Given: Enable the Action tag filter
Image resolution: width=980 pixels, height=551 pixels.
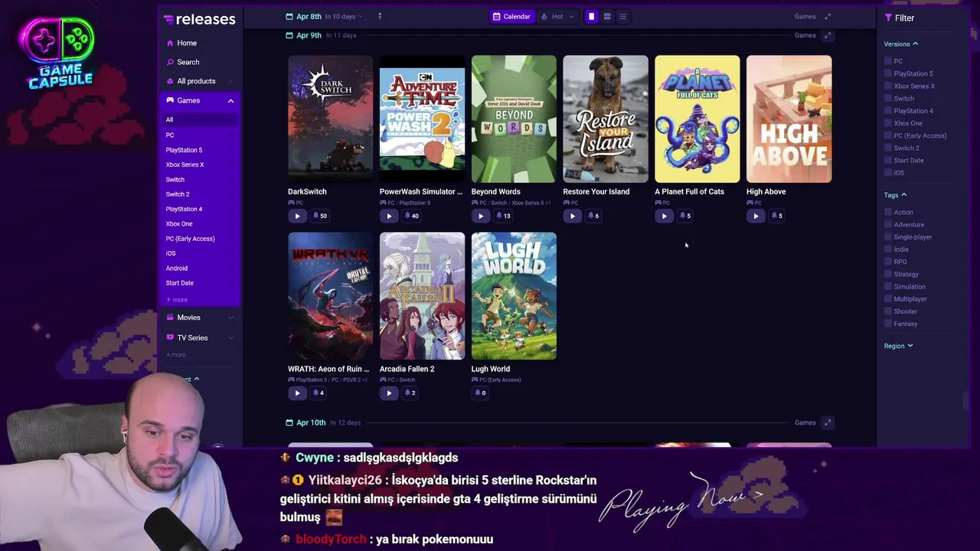Looking at the screenshot, I should pyautogui.click(x=888, y=212).
